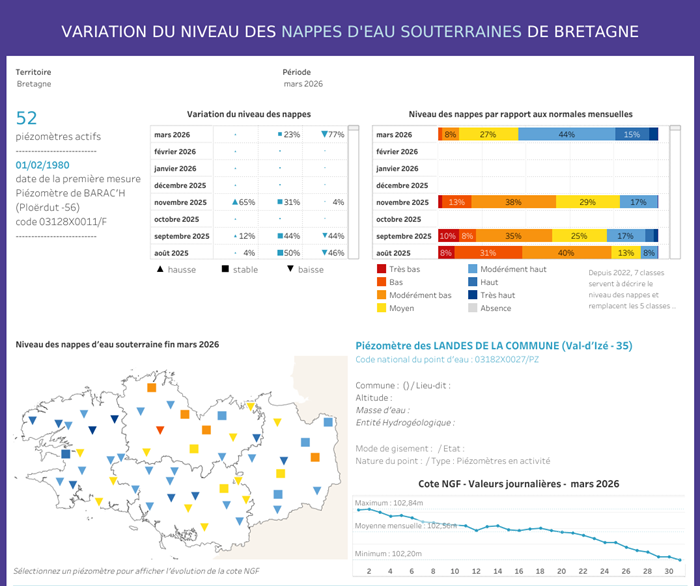Viewport: 700px width, 586px height.
Task: Click the baisse down-triangle legend icon
Action: pos(292,269)
